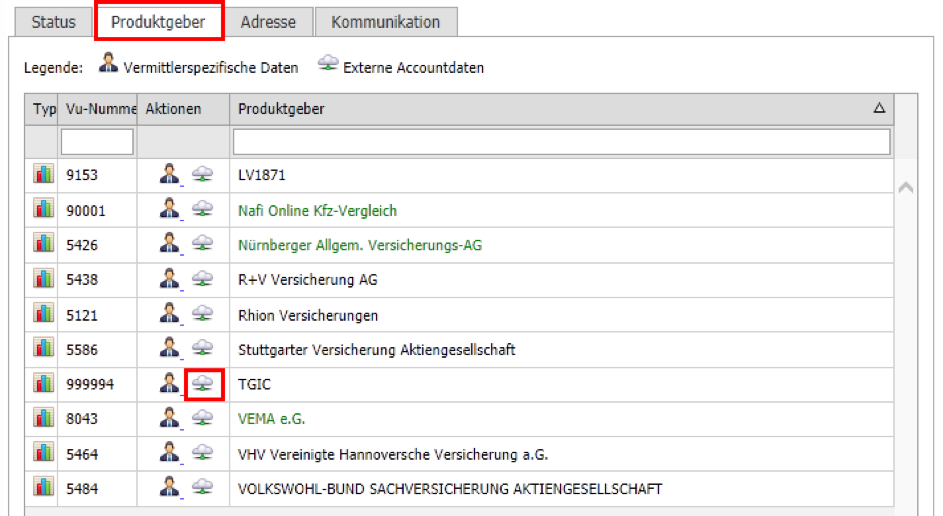Viewport: 943px width, 516px height.
Task: Toggle sort arrow in Produktgeber column header
Action: click(x=879, y=109)
